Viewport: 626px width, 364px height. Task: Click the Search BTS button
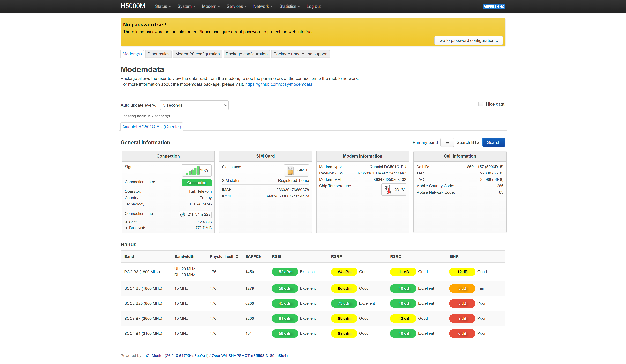click(493, 142)
